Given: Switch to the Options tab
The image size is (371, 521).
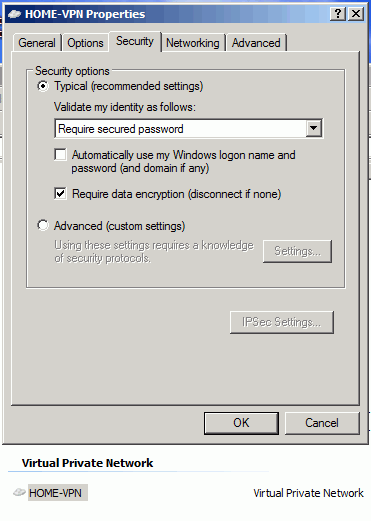Looking at the screenshot, I should coord(85,43).
